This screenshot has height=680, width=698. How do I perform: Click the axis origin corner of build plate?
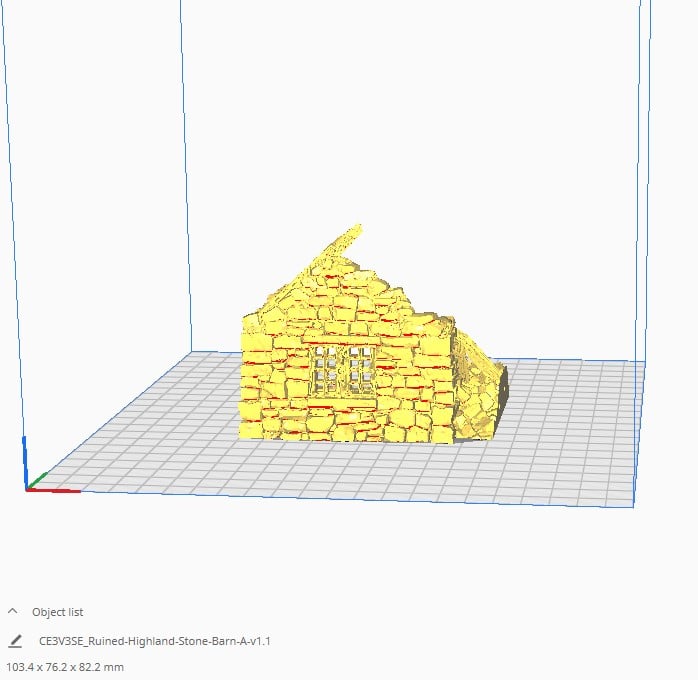pos(27,490)
